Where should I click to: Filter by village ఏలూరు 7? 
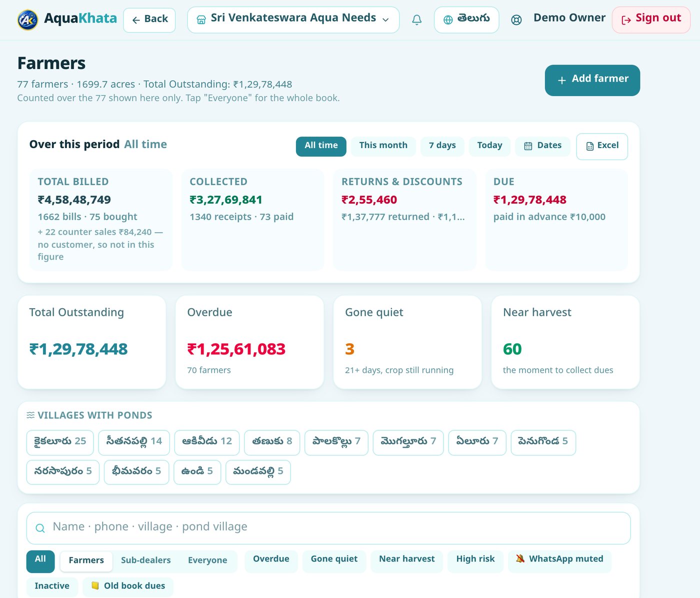(x=477, y=442)
